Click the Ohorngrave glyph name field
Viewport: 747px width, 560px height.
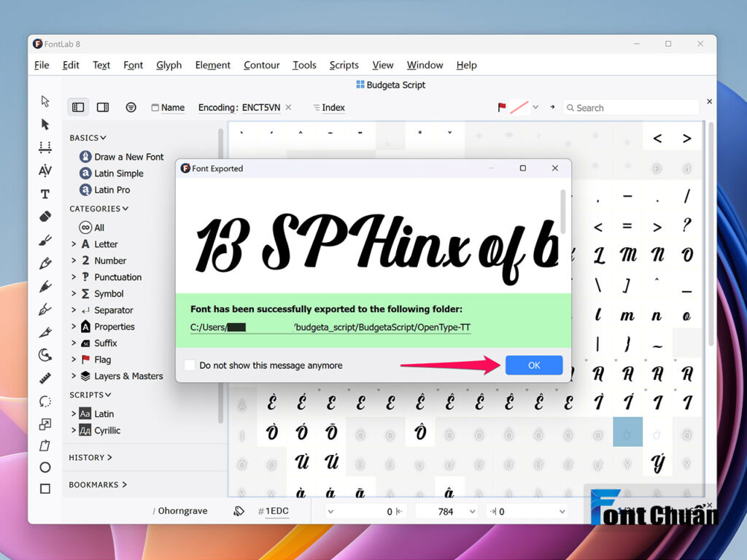182,511
